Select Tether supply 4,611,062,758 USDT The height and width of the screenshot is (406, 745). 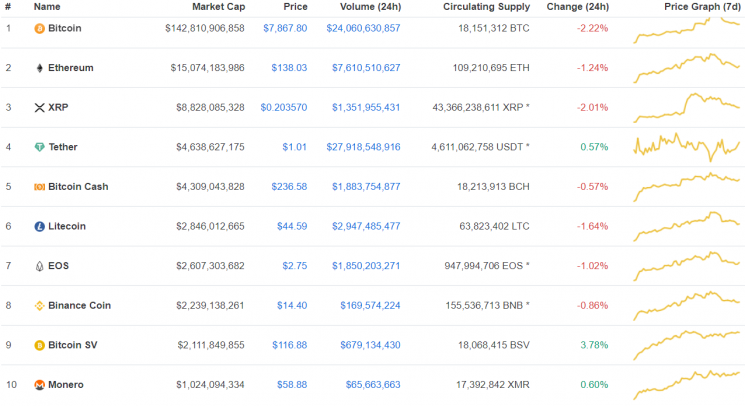(480, 147)
